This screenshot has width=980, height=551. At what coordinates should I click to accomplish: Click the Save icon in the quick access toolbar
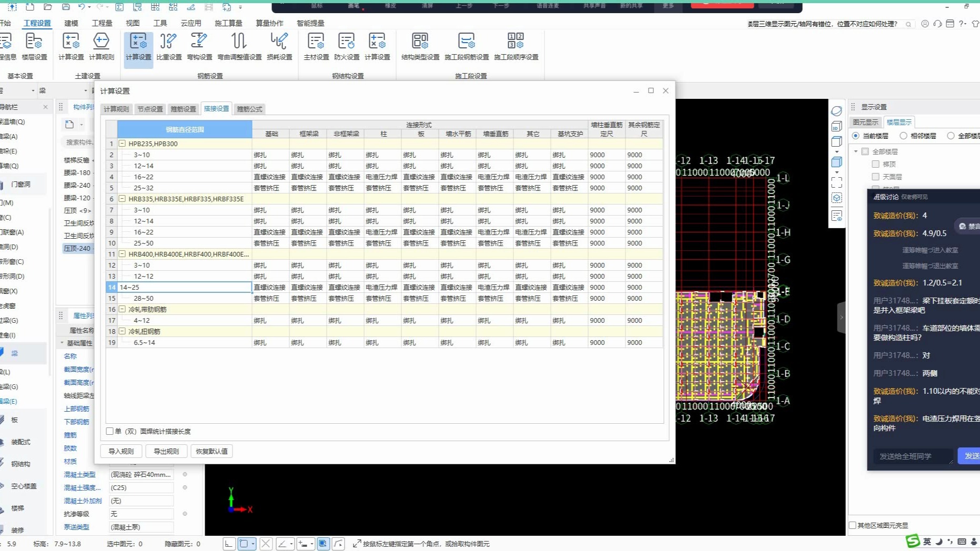click(66, 7)
